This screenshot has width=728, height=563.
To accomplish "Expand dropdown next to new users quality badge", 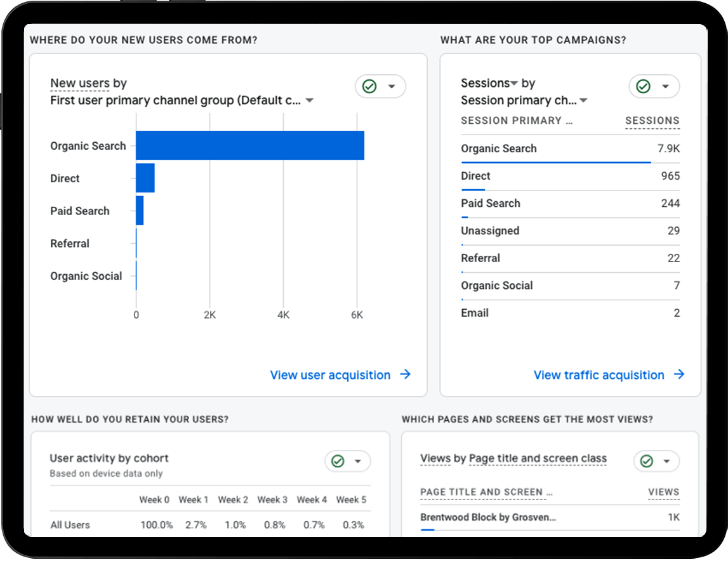I will point(390,86).
